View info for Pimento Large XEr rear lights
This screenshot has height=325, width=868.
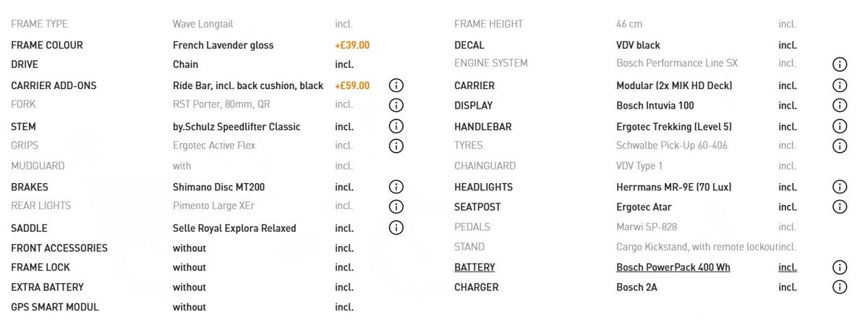coord(396,207)
